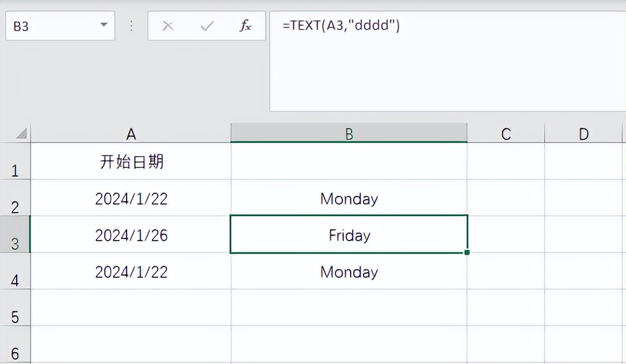Select row 1 header

pos(15,161)
